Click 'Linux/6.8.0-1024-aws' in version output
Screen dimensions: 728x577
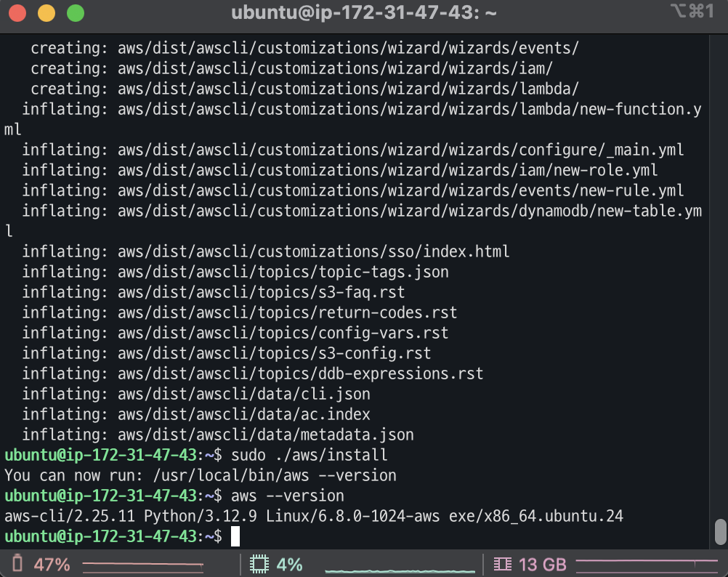[353, 516]
